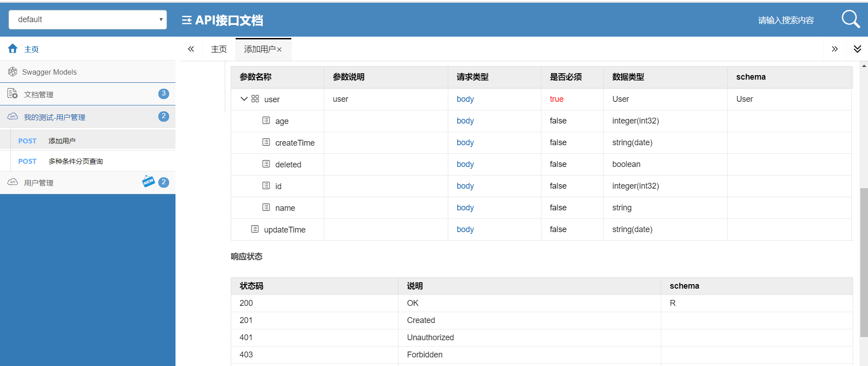This screenshot has width=868, height=366.
Task: Click the grid icon beside user parameter
Action: pos(255,99)
